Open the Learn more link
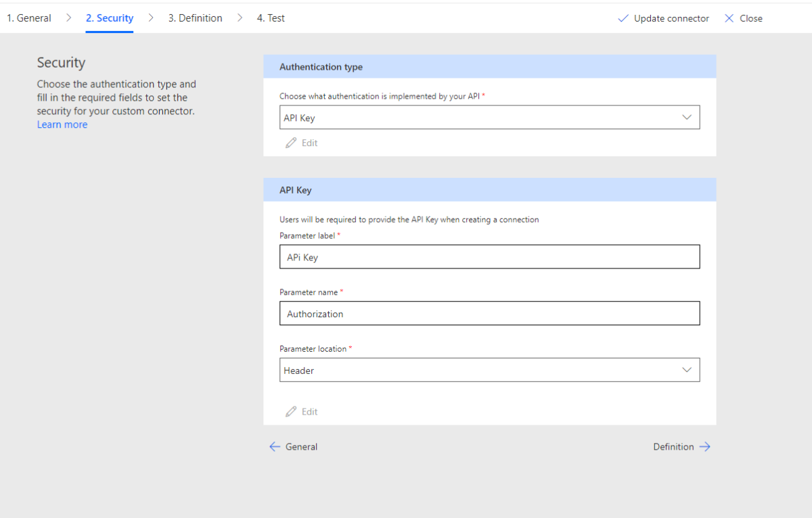This screenshot has height=518, width=812. point(62,124)
